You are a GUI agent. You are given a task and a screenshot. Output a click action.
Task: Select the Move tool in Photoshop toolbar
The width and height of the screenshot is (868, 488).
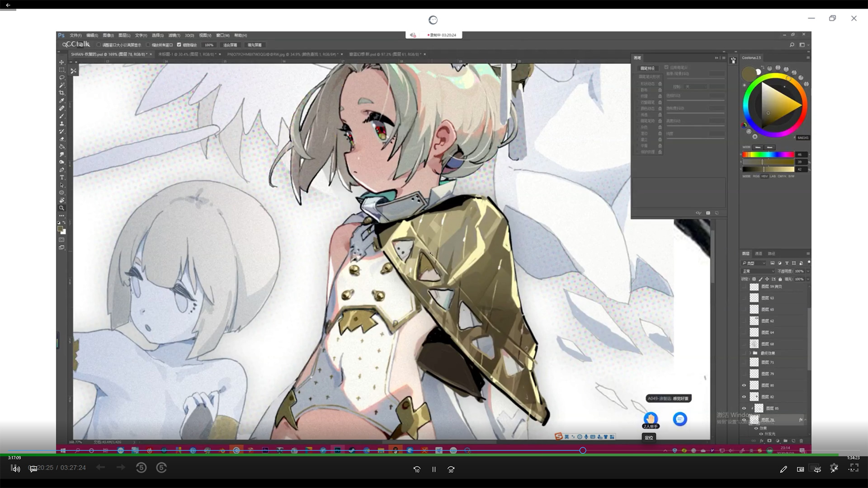(x=62, y=62)
